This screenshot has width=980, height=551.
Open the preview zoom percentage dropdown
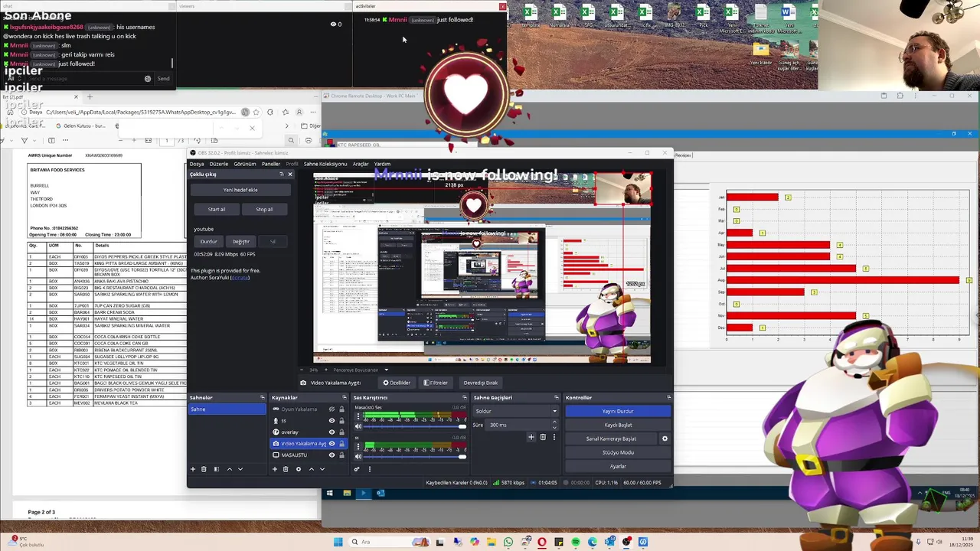click(313, 370)
